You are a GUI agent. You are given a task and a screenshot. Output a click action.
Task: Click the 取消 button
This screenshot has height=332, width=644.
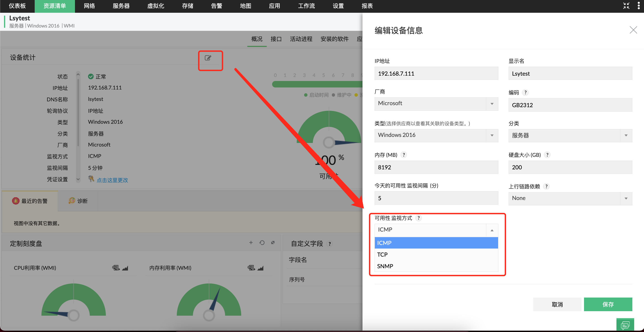(x=557, y=304)
